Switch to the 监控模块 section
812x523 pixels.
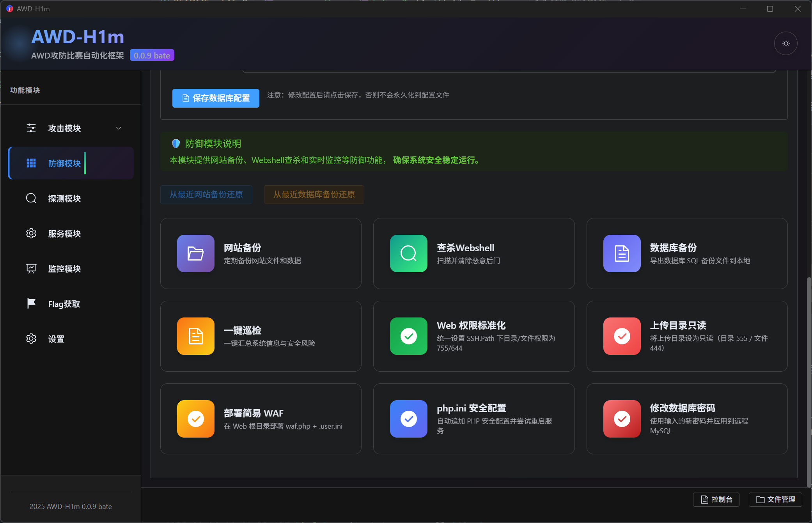tap(64, 269)
